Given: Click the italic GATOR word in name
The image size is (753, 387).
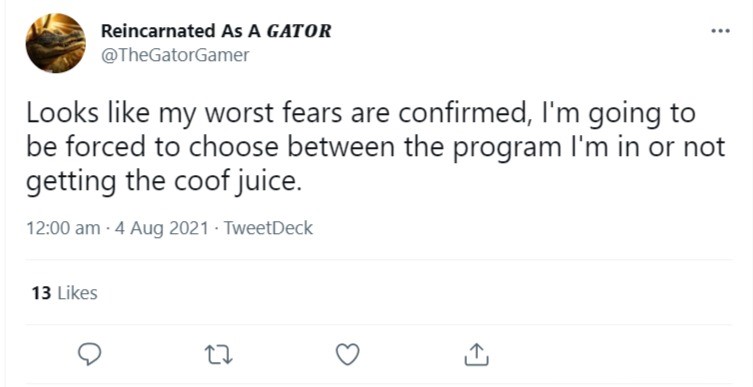Looking at the screenshot, I should click(299, 31).
